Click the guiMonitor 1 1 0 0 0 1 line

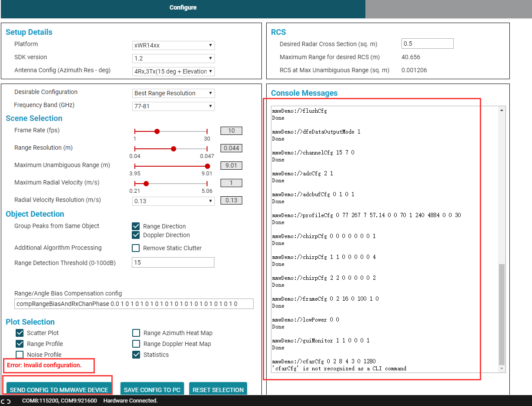coord(321,341)
